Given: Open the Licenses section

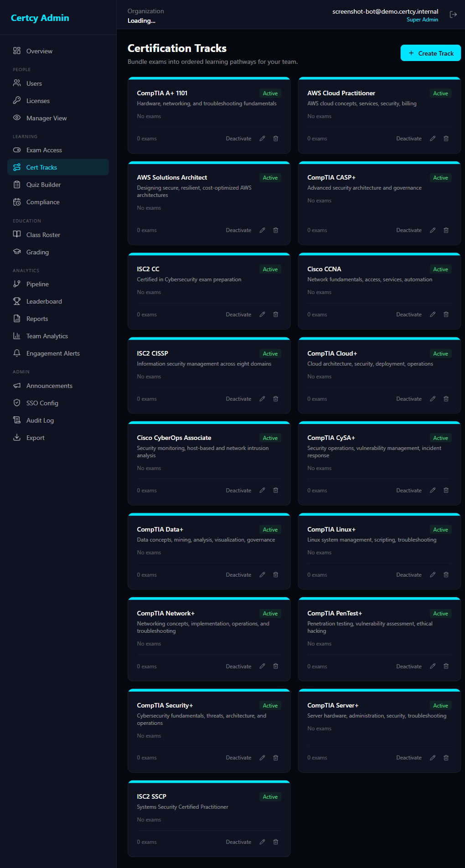Looking at the screenshot, I should [58, 101].
